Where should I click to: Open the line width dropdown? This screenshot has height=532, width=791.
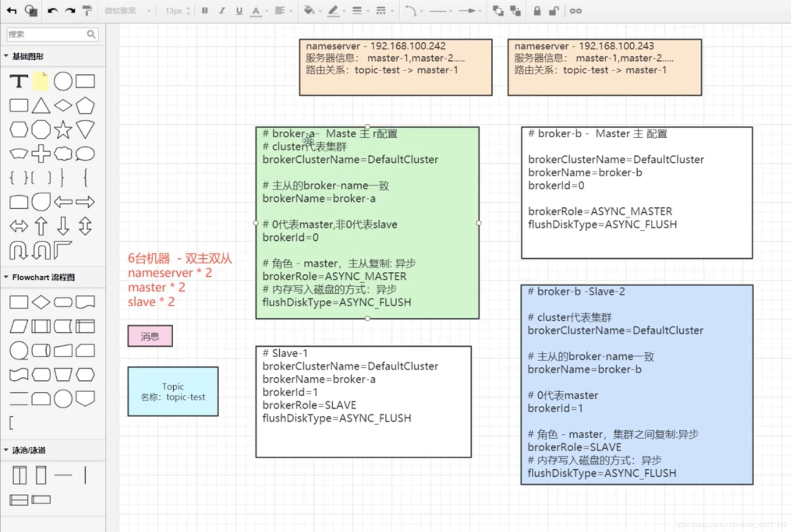(360, 11)
